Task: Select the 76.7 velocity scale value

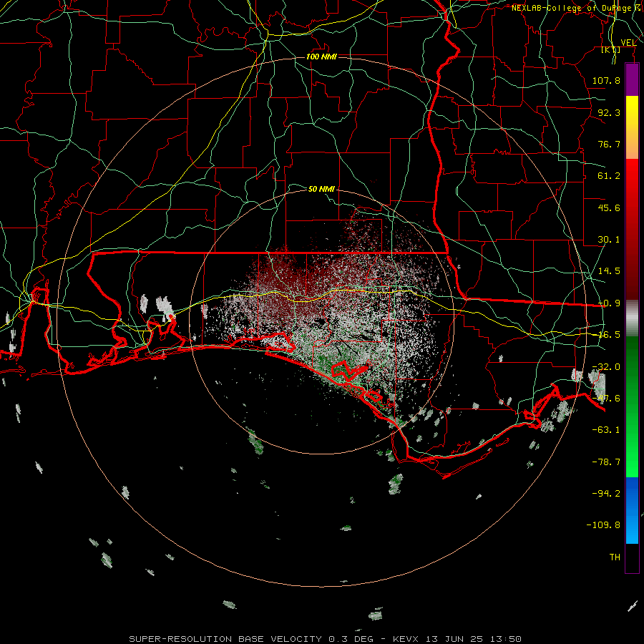Action: [x=609, y=144]
